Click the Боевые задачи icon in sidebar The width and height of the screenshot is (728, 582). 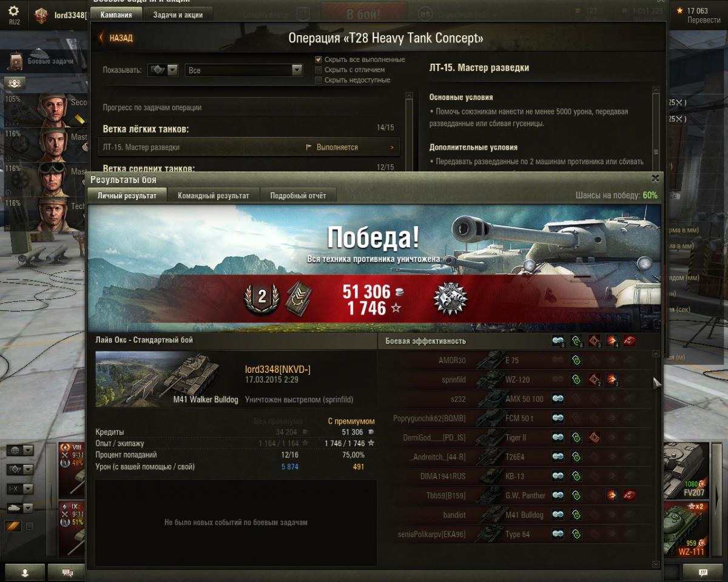pos(16,61)
